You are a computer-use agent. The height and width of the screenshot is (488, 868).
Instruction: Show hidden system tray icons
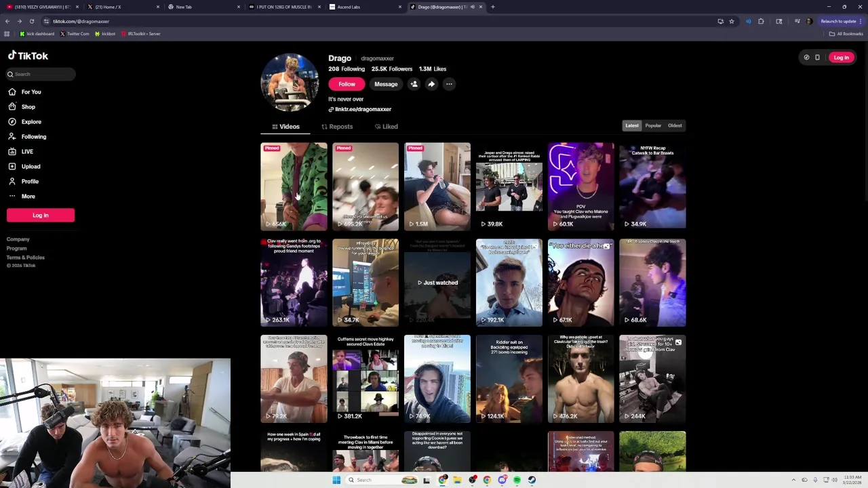point(793,480)
